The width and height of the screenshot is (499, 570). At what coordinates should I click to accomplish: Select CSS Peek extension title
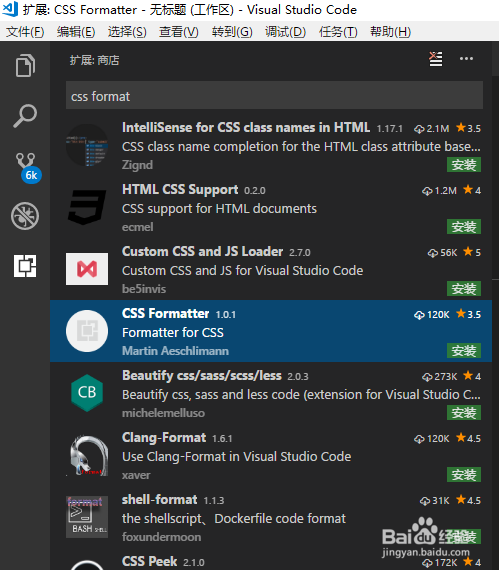point(149,561)
